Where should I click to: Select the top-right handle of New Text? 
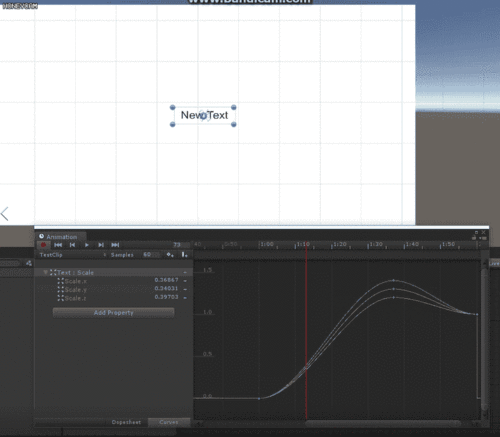(x=234, y=107)
